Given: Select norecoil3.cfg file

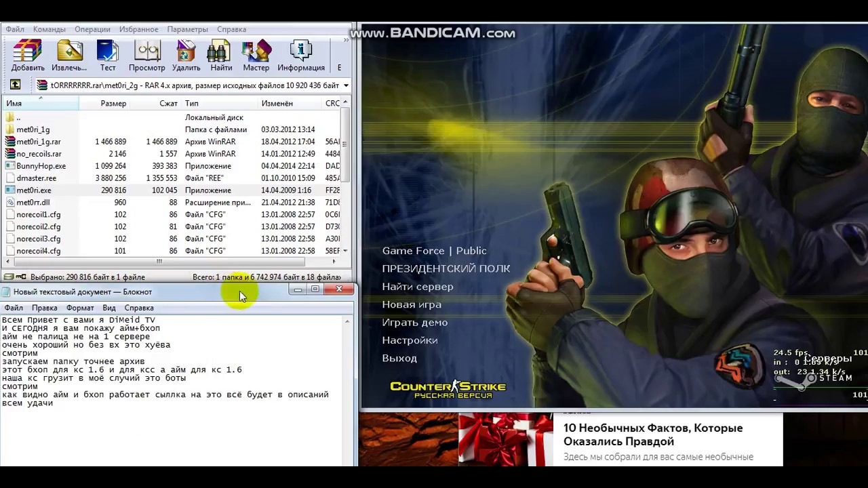Looking at the screenshot, I should (172, 239).
